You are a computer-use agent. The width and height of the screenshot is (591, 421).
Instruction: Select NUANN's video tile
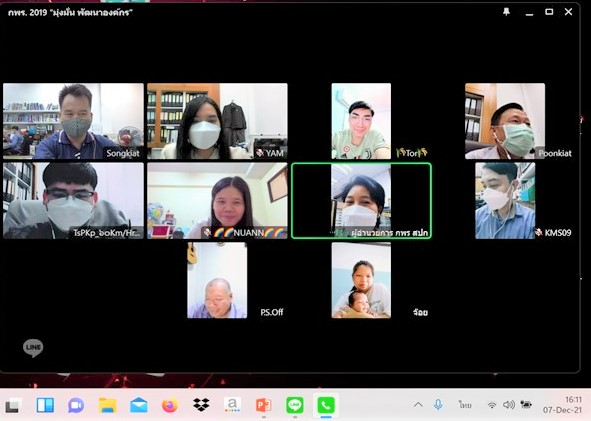(x=217, y=201)
